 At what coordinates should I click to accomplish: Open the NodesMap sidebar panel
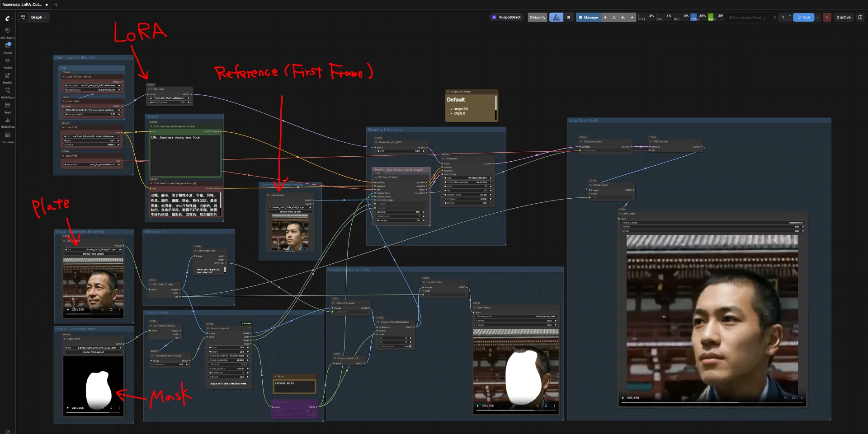coord(8,122)
